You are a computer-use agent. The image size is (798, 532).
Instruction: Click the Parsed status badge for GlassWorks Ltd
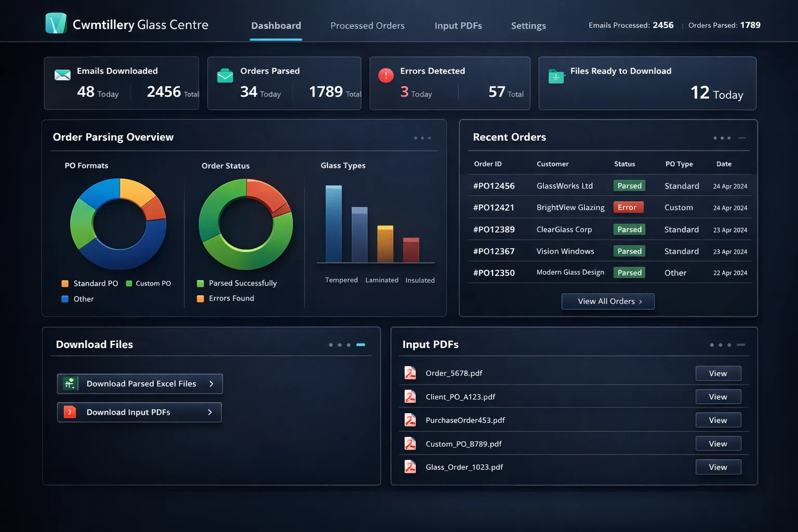coord(629,185)
